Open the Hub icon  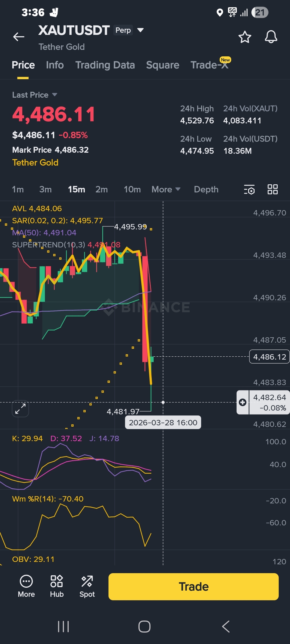pyautogui.click(x=57, y=586)
